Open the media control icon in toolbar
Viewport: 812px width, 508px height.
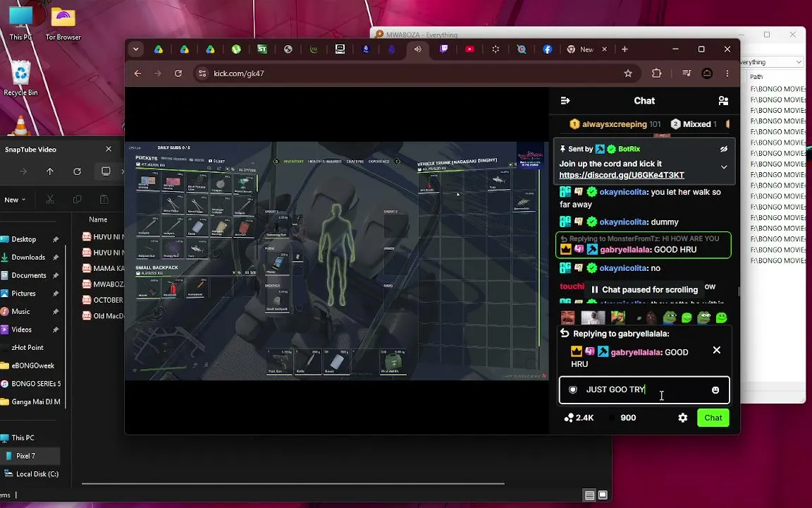[x=687, y=73]
